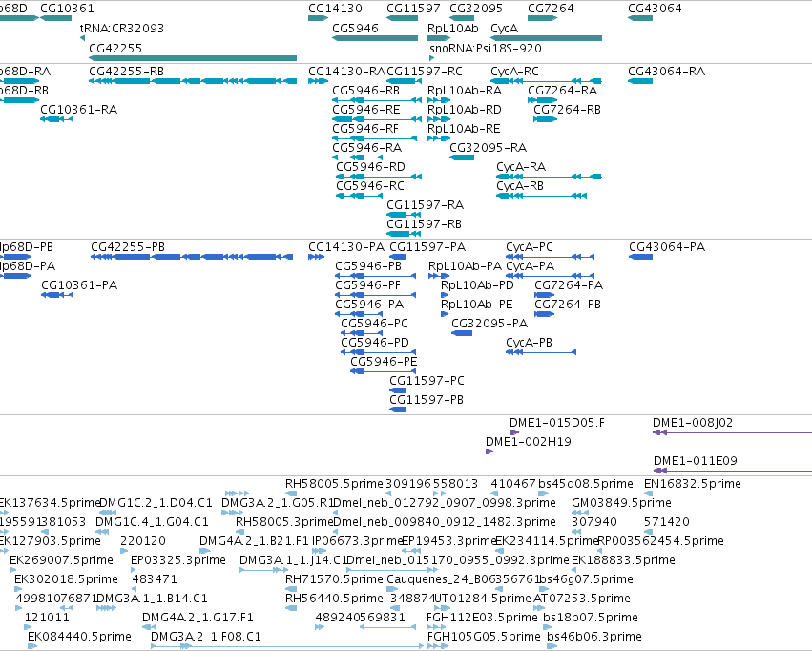Click the CG32095 gene label
The height and width of the screenshot is (651, 812).
pos(476,9)
